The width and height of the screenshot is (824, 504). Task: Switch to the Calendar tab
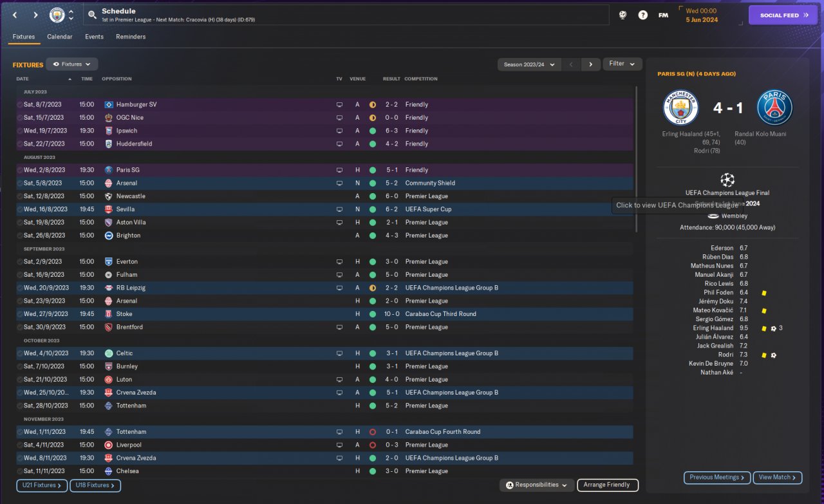(x=60, y=37)
